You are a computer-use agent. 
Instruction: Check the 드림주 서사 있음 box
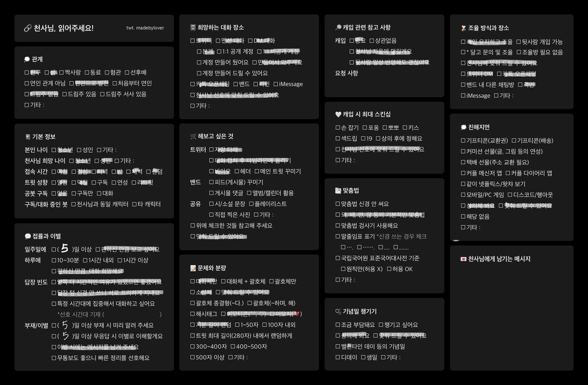click(102, 94)
